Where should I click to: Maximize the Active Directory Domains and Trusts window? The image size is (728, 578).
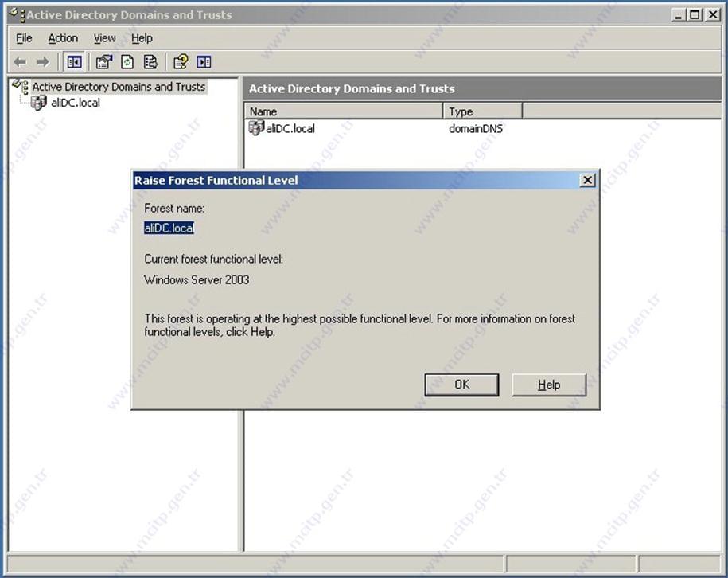695,15
